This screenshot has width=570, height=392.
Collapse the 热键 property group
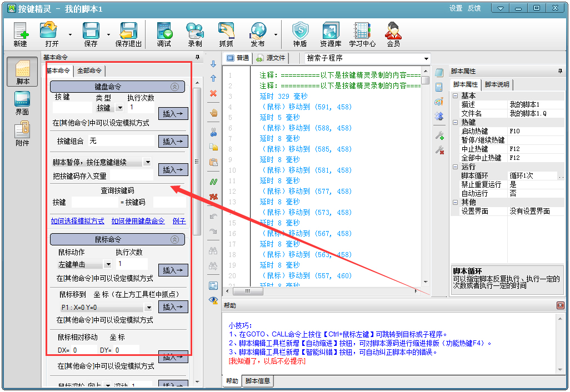455,123
